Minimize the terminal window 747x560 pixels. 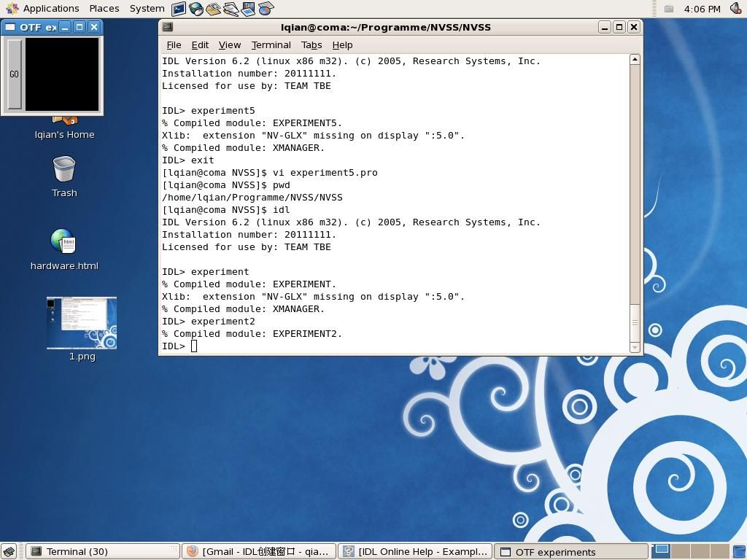click(x=605, y=27)
